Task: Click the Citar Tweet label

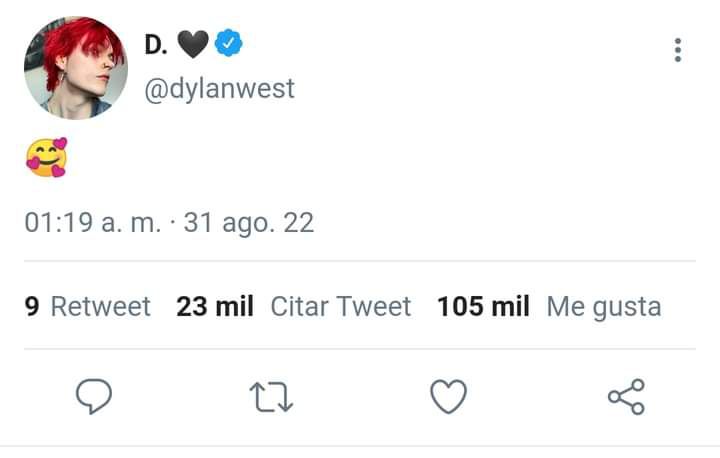Action: [341, 306]
